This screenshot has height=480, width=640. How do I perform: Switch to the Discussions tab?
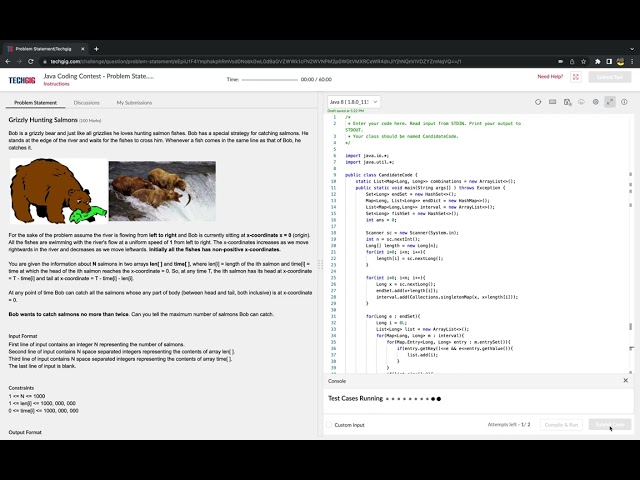tap(87, 103)
